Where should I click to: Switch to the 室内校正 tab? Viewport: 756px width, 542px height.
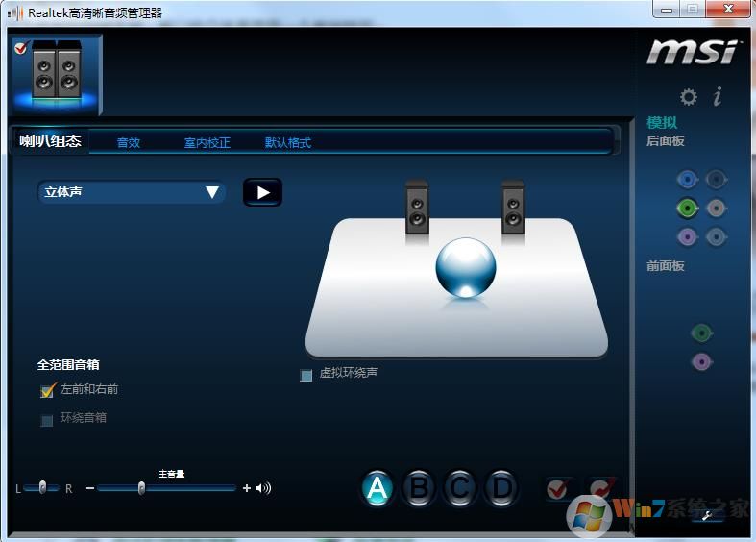(207, 143)
